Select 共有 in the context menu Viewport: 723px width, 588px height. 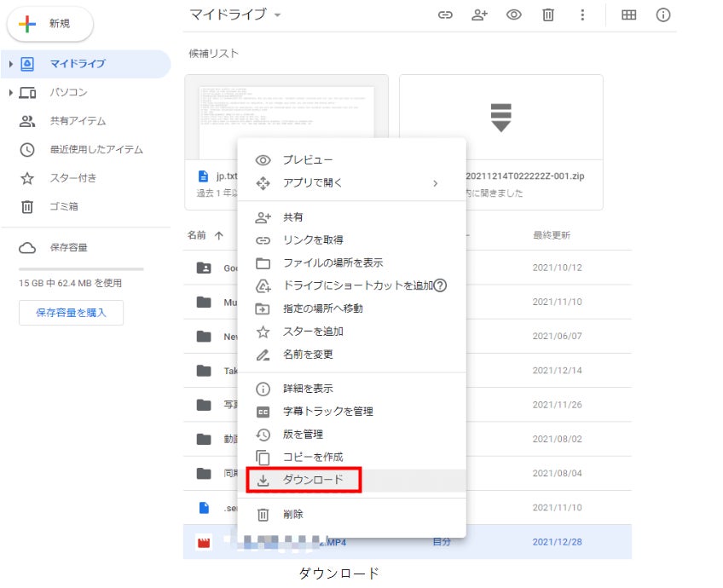click(352, 217)
